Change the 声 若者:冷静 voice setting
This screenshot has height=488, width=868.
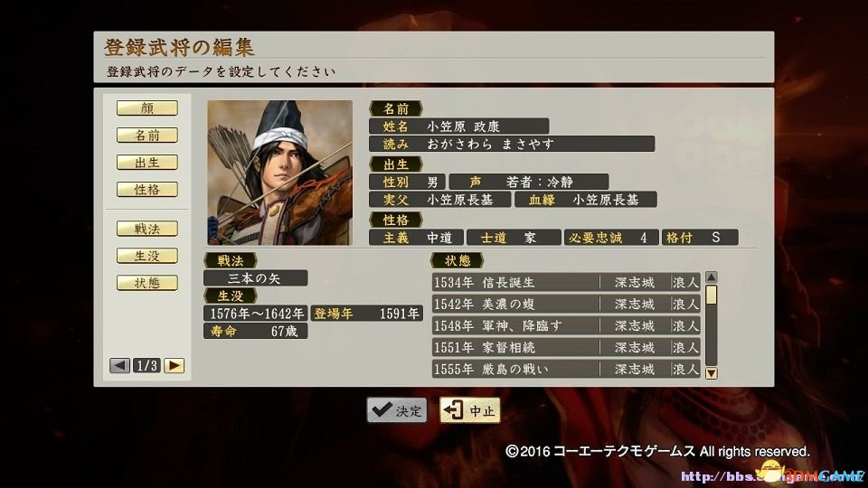click(x=529, y=182)
